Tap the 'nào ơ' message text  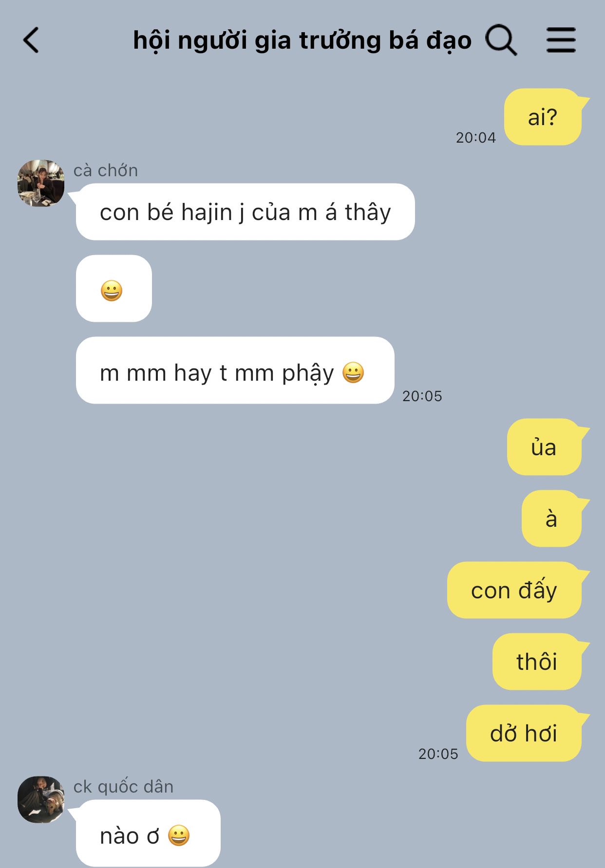click(130, 836)
